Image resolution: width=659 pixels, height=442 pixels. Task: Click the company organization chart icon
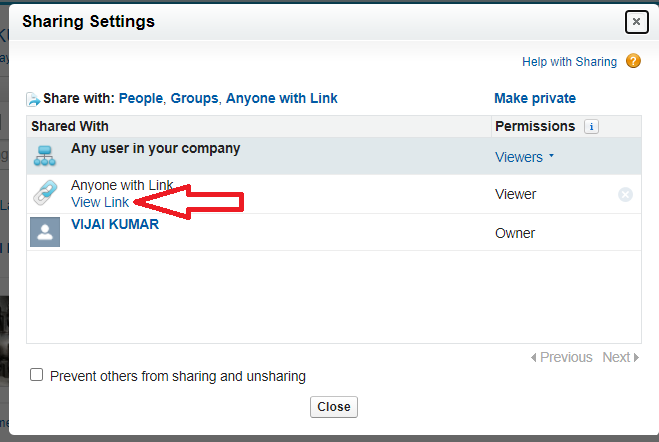coord(45,156)
